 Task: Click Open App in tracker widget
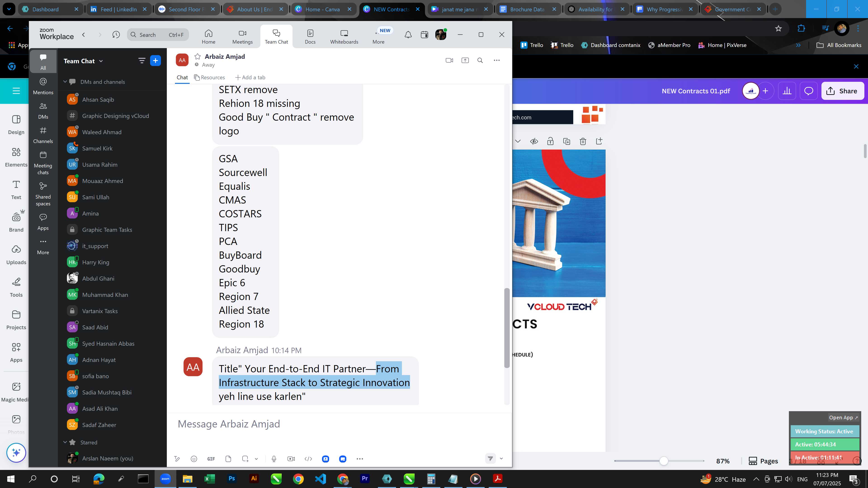point(843,417)
